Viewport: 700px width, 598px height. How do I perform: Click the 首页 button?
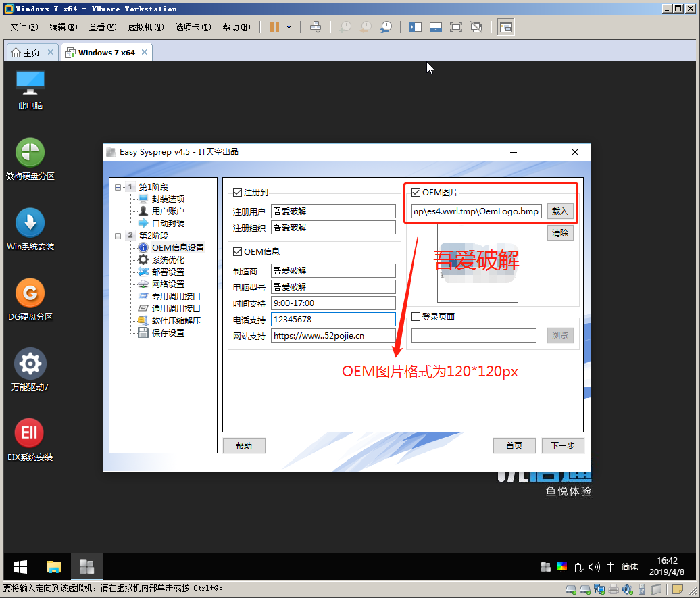[x=514, y=446]
